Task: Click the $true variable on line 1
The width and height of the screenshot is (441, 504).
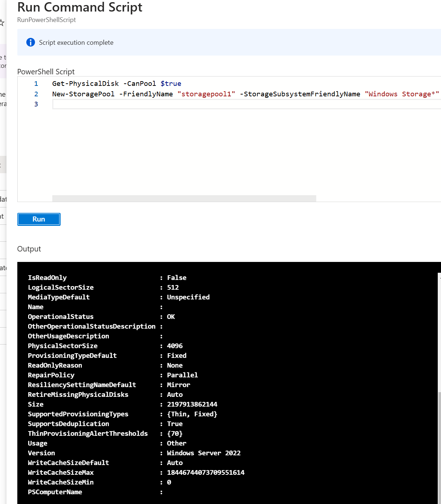Action: [171, 84]
